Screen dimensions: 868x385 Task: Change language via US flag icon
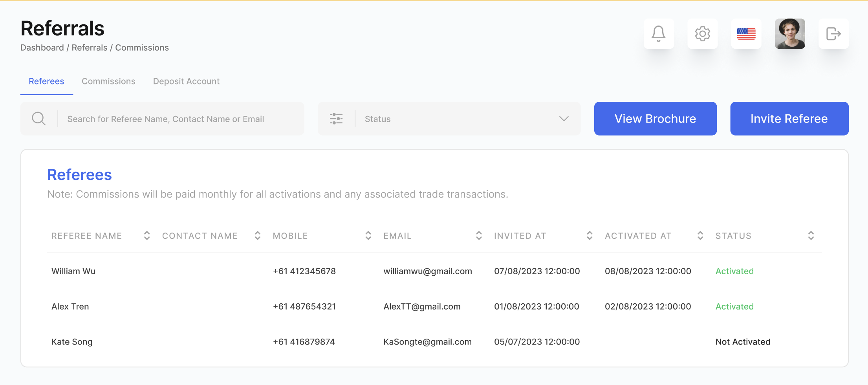(x=746, y=34)
